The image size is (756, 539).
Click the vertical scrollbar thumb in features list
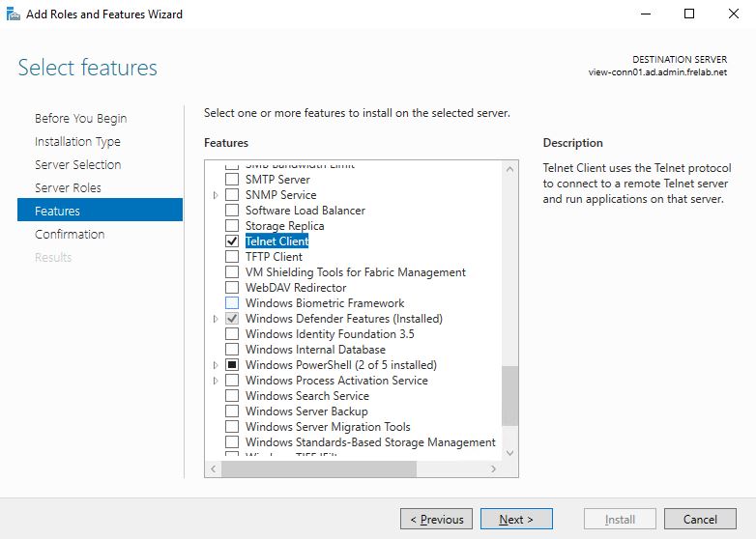[x=510, y=394]
